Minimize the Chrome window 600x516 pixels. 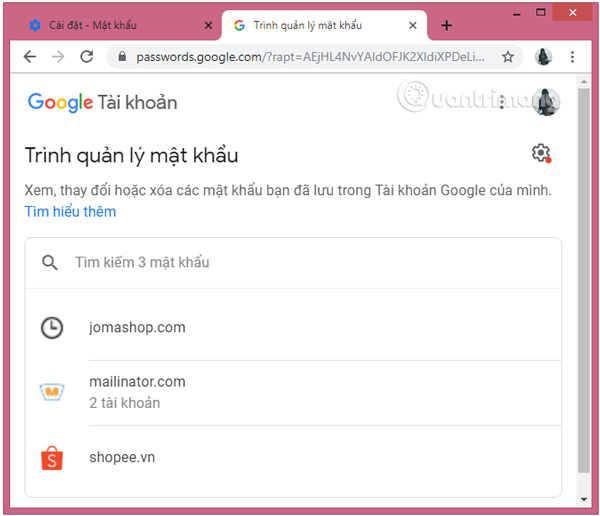click(517, 13)
